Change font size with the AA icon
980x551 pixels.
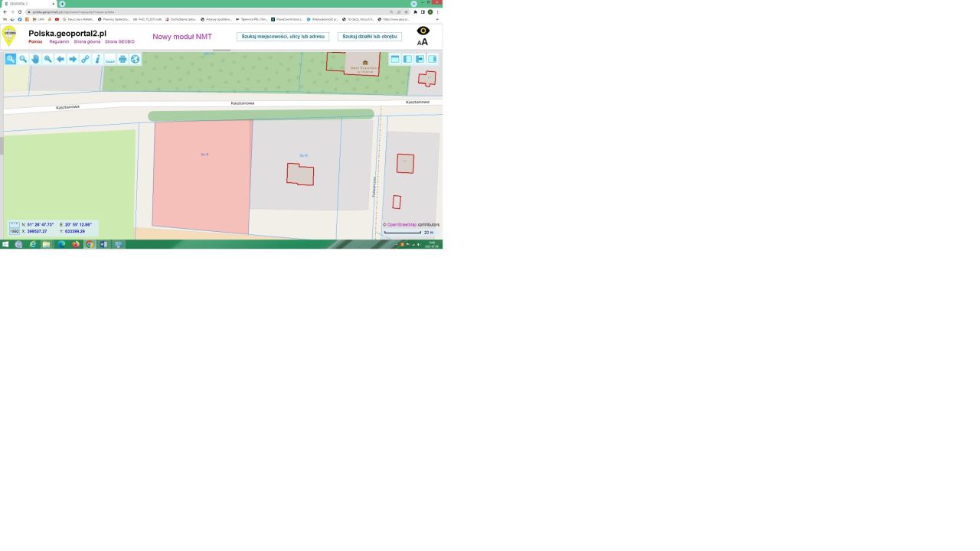(423, 42)
